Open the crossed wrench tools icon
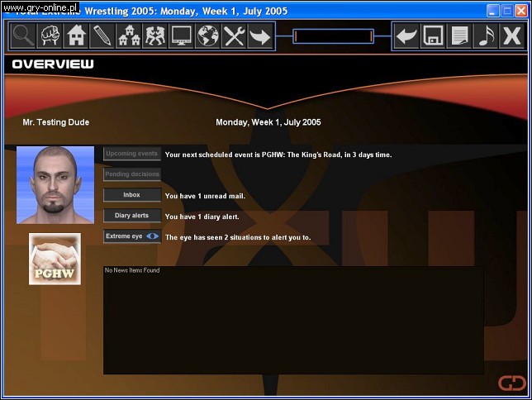 point(234,36)
